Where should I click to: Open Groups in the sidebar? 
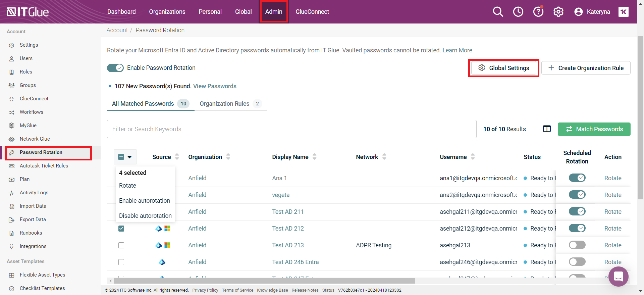(x=28, y=85)
